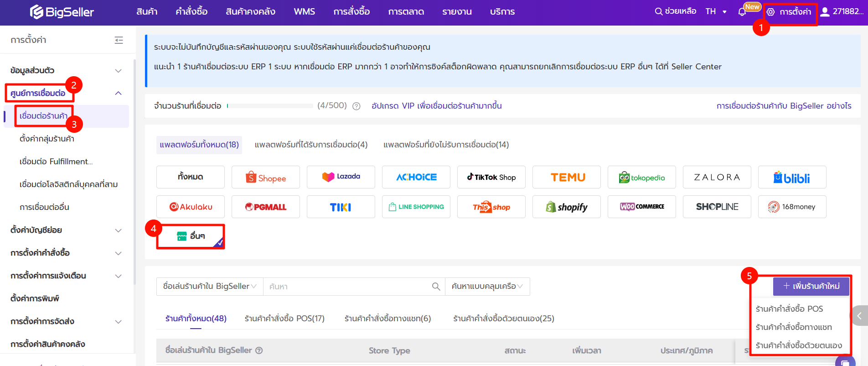Select the ทั้งหมด platform filter tile
Image resolution: width=868 pixels, height=366 pixels.
pyautogui.click(x=191, y=178)
